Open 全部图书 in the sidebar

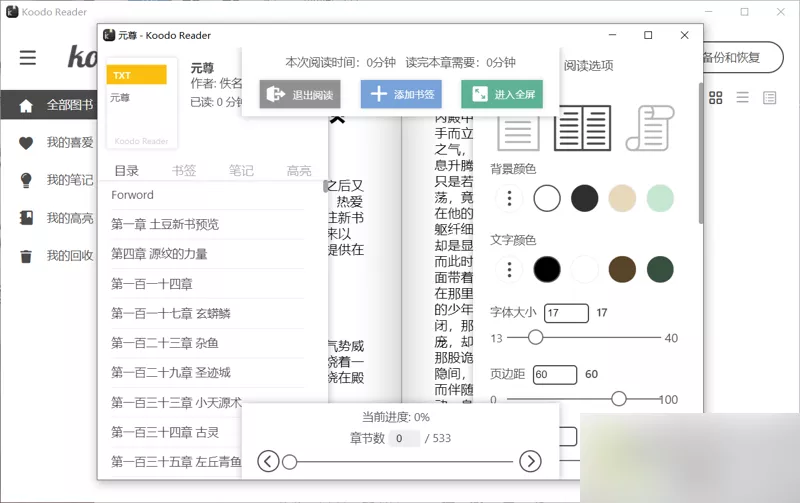[49, 105]
